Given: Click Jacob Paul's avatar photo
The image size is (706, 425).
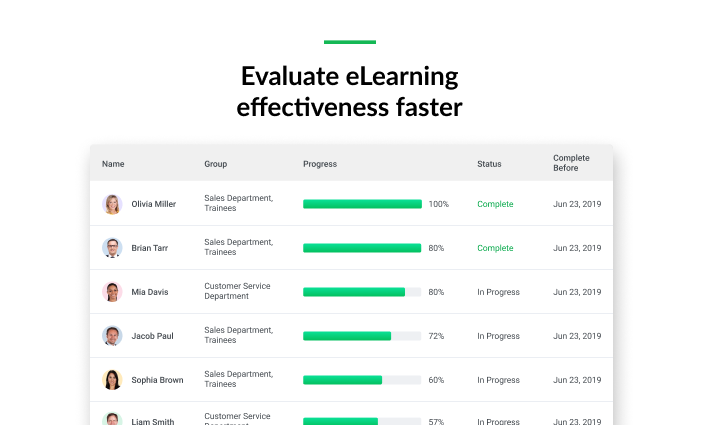Looking at the screenshot, I should point(112,336).
